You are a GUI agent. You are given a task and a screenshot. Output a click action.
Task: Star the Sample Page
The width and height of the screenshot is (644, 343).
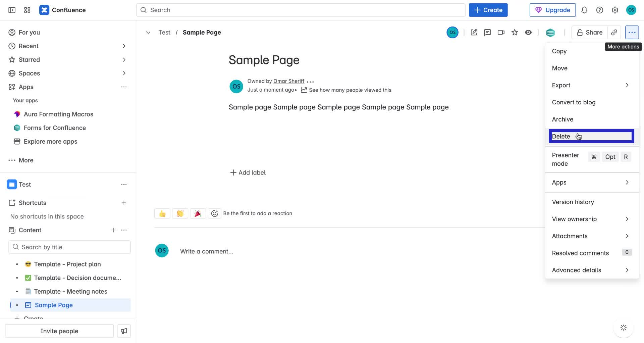click(515, 32)
